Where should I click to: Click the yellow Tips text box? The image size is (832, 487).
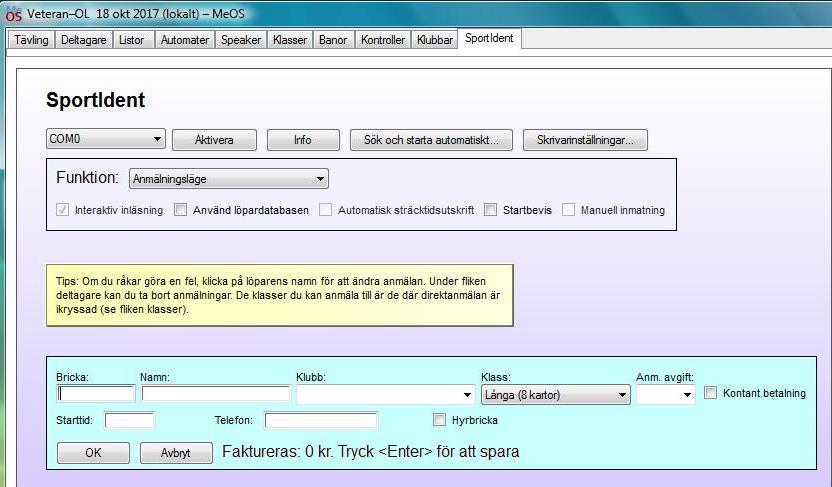click(x=280, y=295)
